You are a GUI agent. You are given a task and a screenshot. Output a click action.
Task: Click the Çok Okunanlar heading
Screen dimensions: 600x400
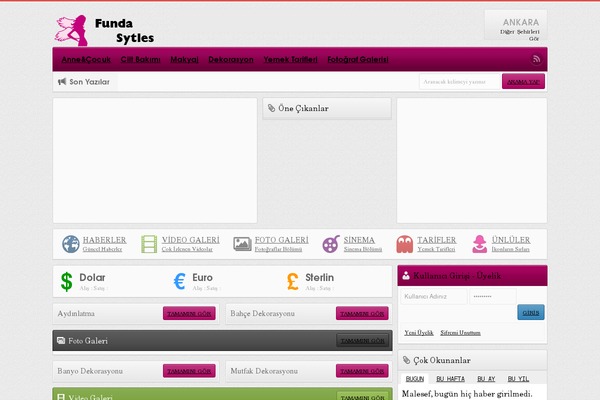tap(442, 360)
